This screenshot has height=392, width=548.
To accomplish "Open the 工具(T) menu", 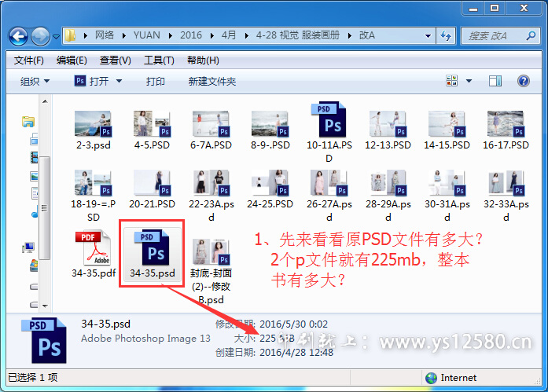I will [x=159, y=60].
